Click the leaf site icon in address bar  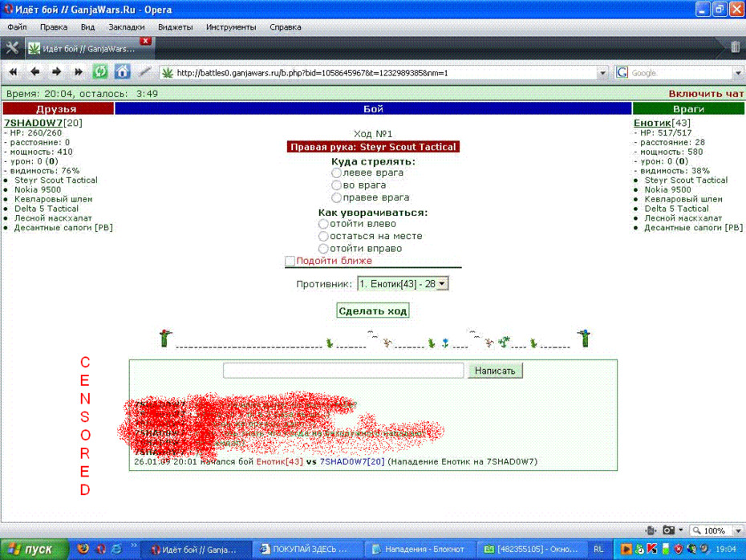(168, 73)
